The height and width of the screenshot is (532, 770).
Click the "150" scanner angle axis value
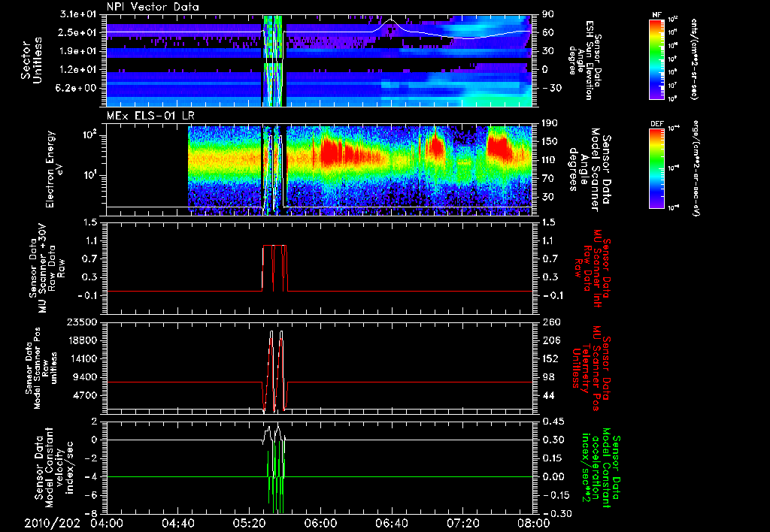click(550, 141)
